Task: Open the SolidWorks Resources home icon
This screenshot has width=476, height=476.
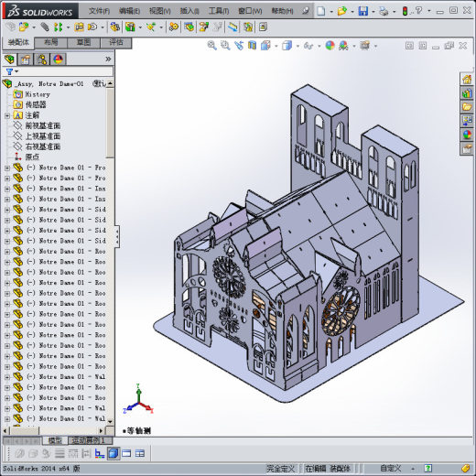Action: coord(467,80)
